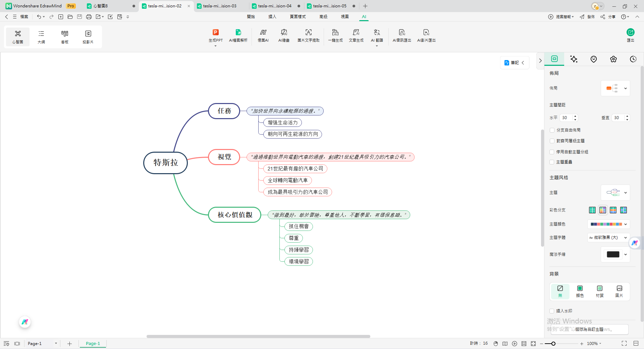Check the 插入水印 option
644x349 pixels.
(552, 311)
